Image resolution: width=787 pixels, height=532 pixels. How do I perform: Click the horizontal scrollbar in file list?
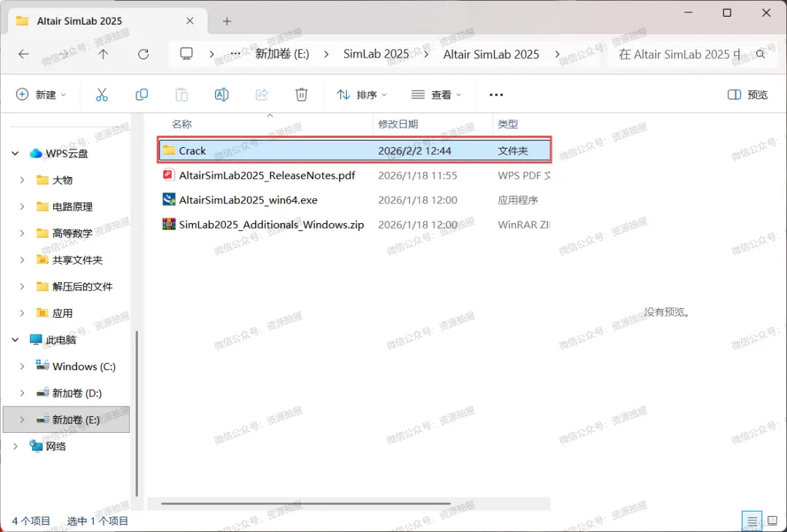[x=306, y=504]
